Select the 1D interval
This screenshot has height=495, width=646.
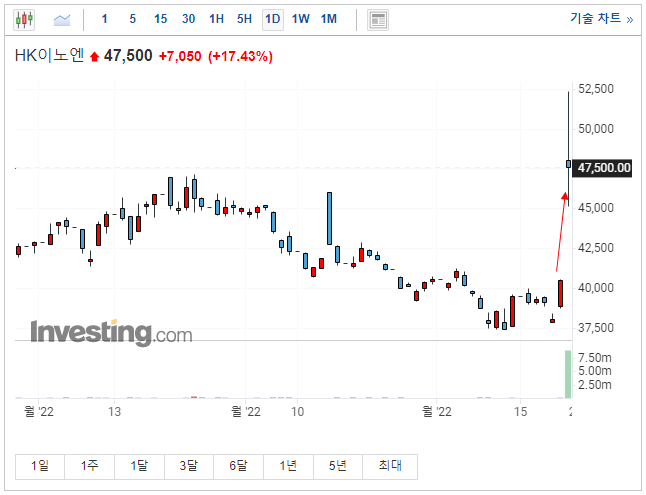click(x=273, y=19)
